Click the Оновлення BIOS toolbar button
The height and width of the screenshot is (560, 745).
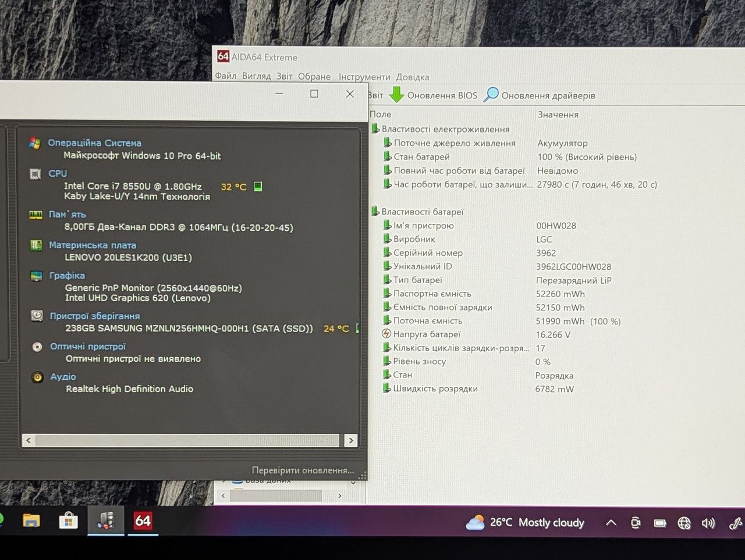(x=433, y=95)
